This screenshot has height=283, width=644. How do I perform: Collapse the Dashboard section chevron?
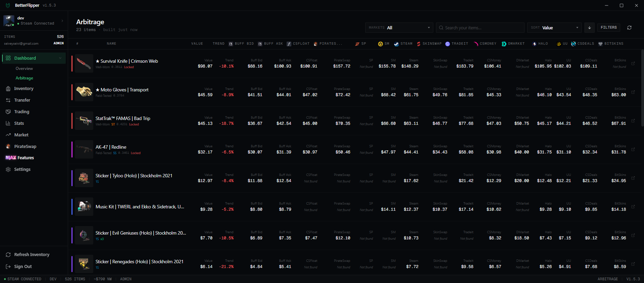click(x=60, y=58)
